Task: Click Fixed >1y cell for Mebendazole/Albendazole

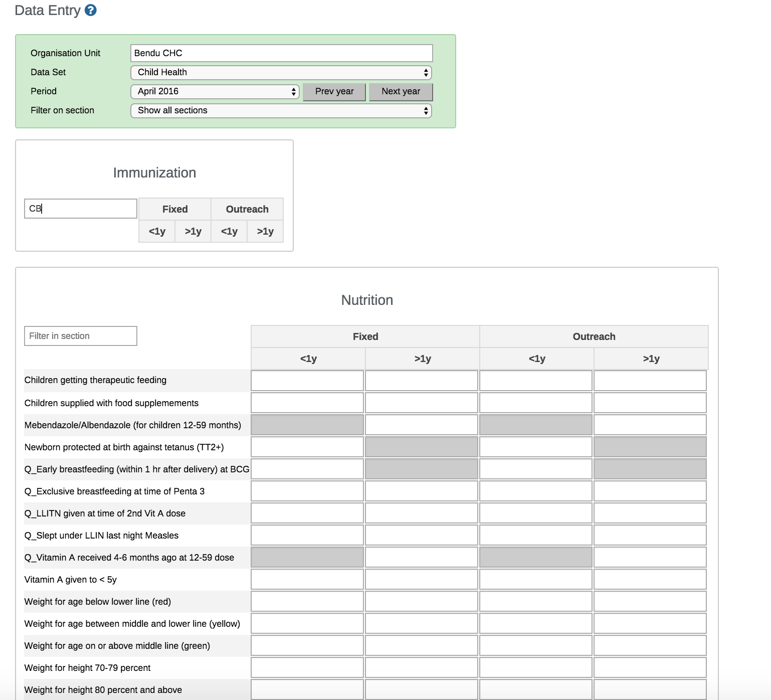Action: click(422, 425)
